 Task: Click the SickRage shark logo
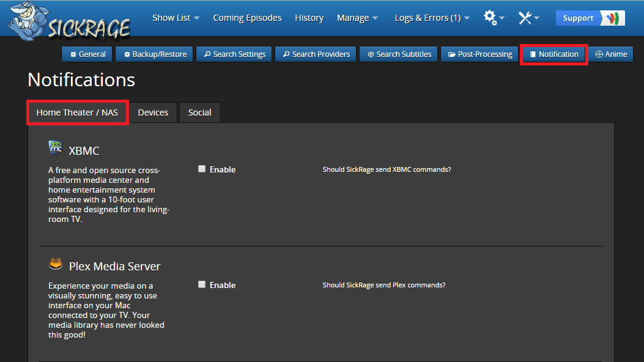click(x=69, y=21)
